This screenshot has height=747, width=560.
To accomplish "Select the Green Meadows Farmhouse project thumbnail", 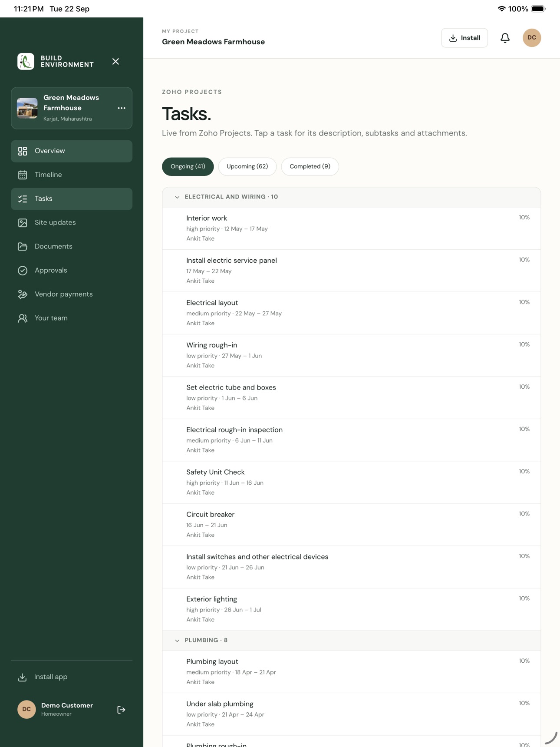I will pos(27,108).
